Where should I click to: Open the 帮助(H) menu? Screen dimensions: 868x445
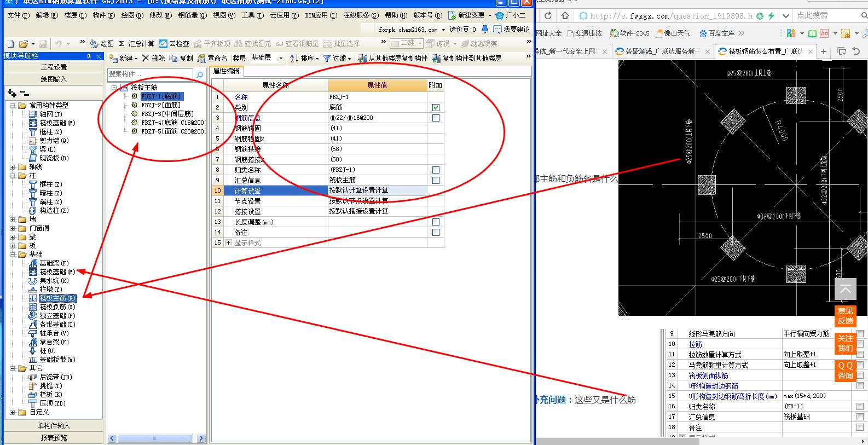[x=396, y=15]
